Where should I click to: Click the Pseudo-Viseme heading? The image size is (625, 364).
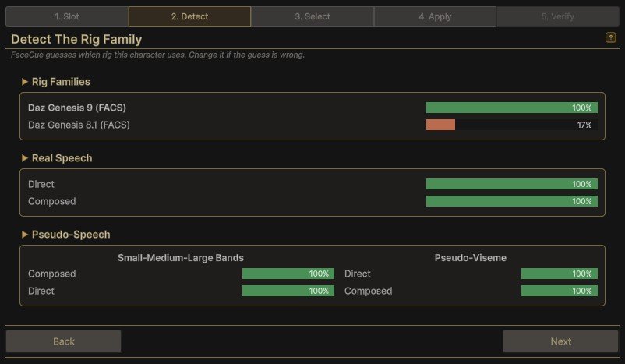click(471, 258)
